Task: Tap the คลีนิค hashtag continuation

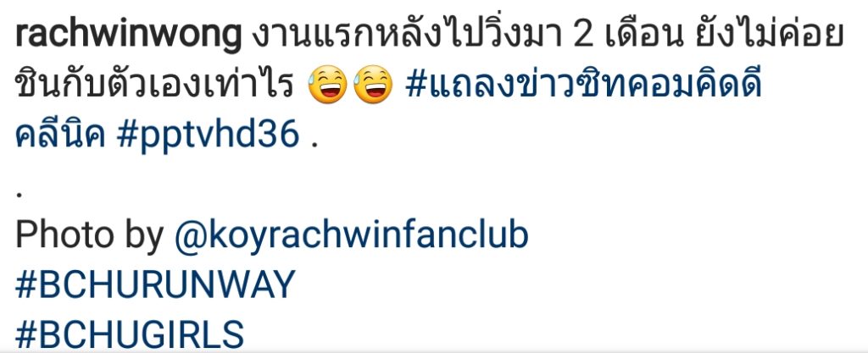Action: tap(60, 133)
